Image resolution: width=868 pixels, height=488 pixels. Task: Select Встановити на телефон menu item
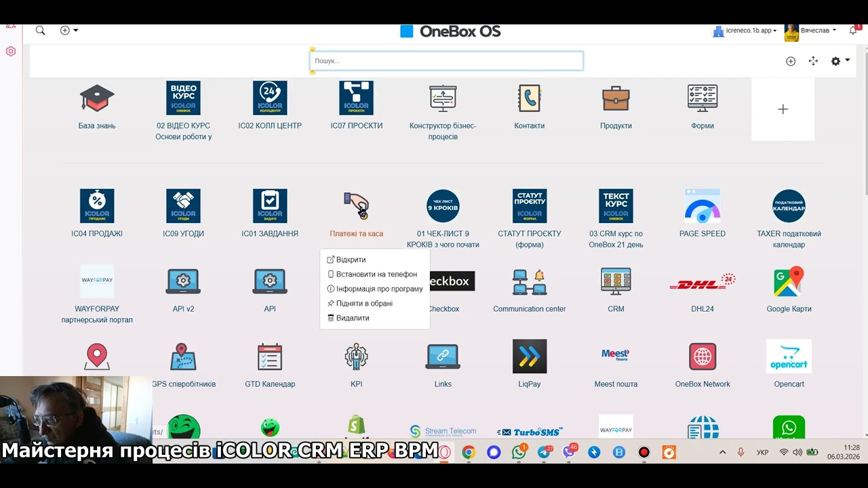click(375, 274)
